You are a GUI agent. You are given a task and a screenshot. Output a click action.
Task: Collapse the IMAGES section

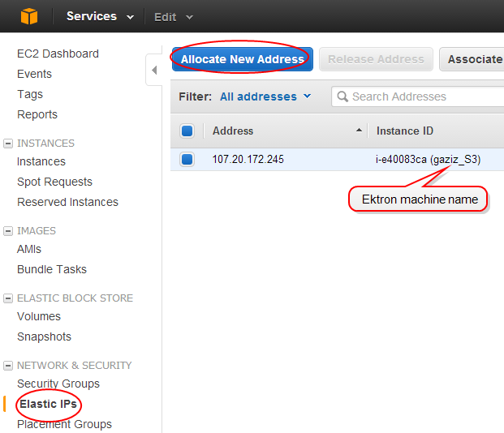point(8,231)
